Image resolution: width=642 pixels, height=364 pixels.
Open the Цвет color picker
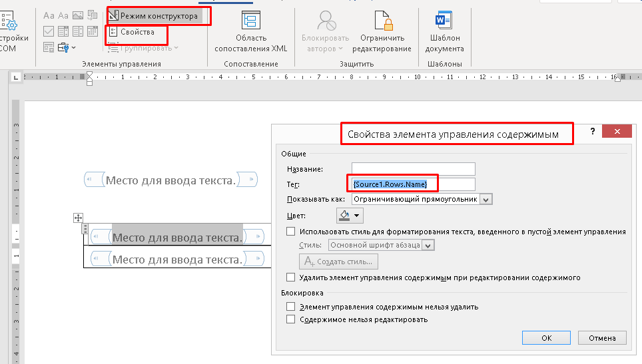coord(350,216)
